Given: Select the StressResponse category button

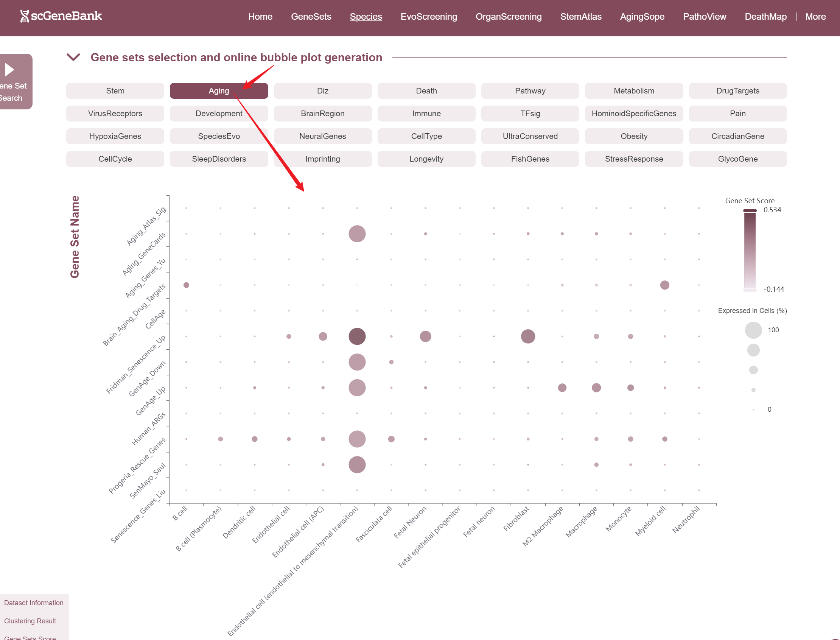Looking at the screenshot, I should (x=634, y=159).
